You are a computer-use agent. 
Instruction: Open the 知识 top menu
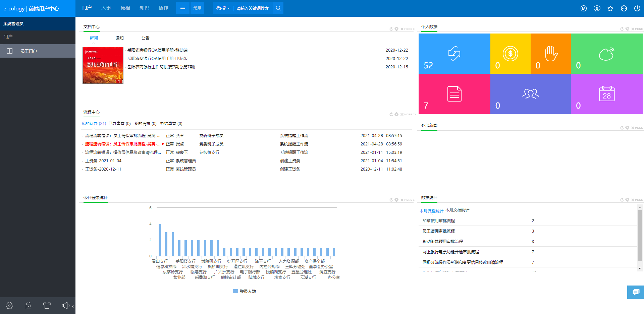pyautogui.click(x=145, y=8)
